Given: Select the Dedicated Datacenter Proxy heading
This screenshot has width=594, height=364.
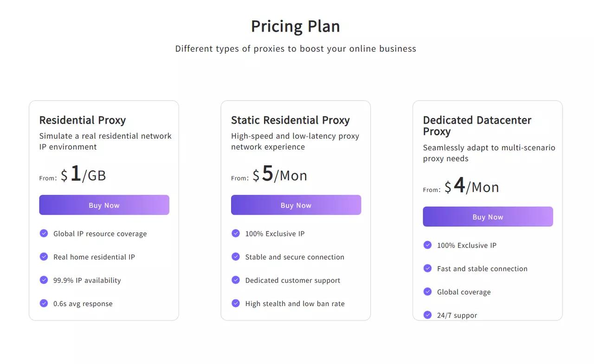Looking at the screenshot, I should tap(477, 126).
